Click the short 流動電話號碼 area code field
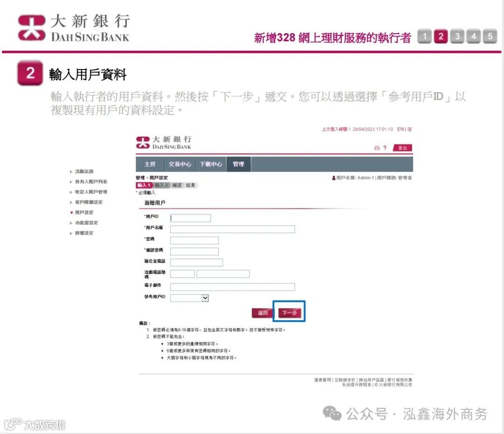Image resolution: width=504 pixels, height=434 pixels. point(182,274)
